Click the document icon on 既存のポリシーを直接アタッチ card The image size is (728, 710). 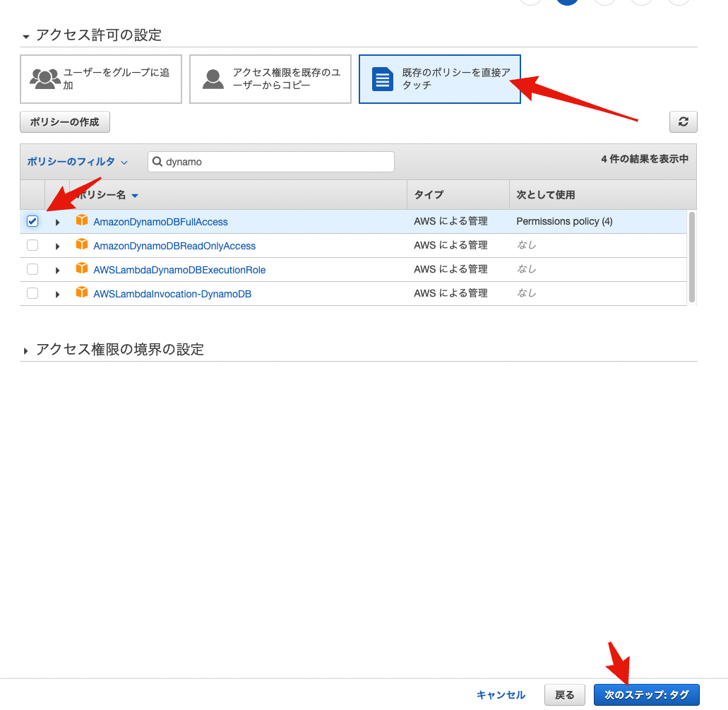(x=381, y=79)
